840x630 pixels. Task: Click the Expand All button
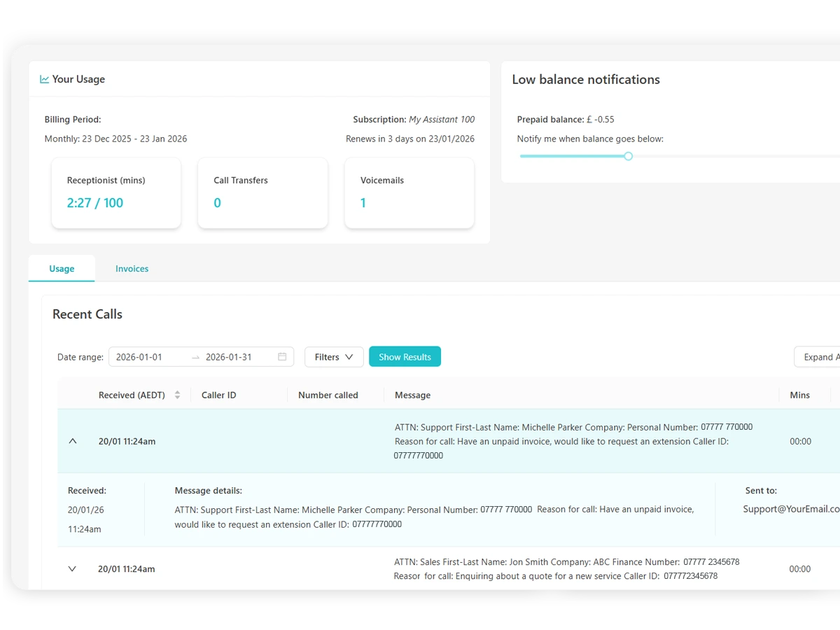tap(819, 357)
